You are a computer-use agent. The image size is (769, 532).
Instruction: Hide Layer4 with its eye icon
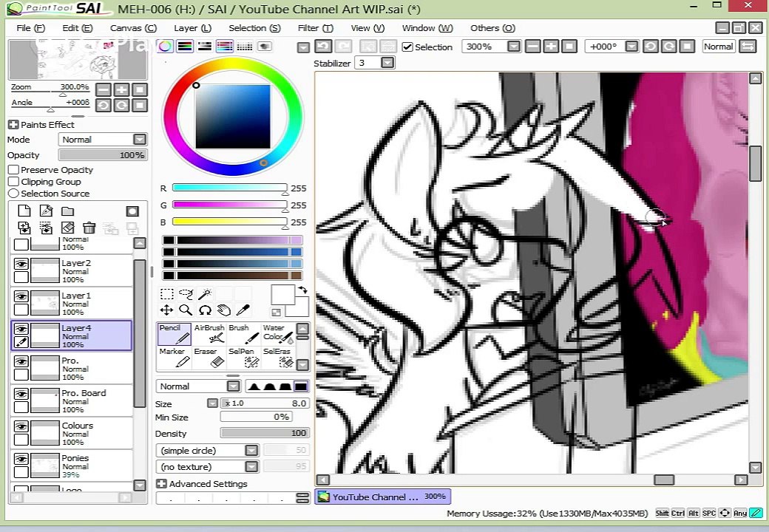coord(21,329)
